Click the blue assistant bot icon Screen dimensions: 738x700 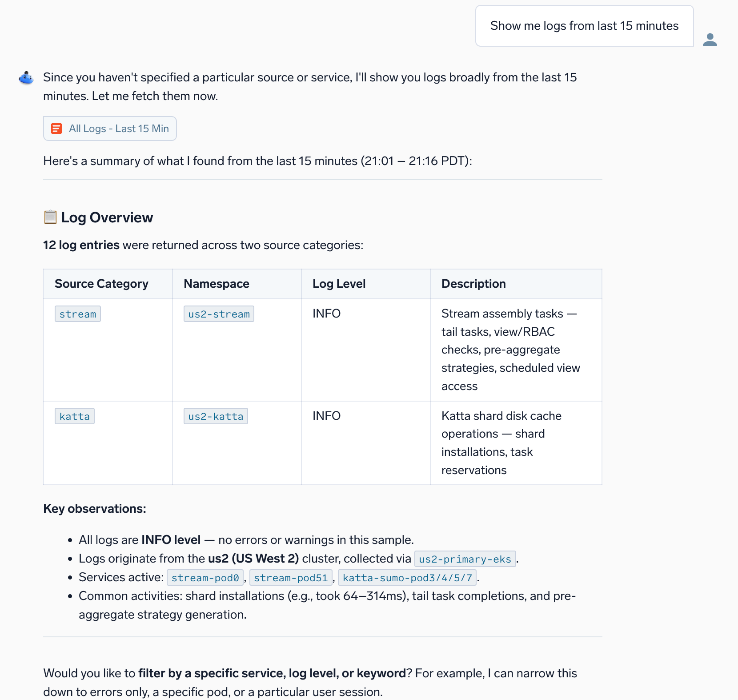tap(26, 78)
